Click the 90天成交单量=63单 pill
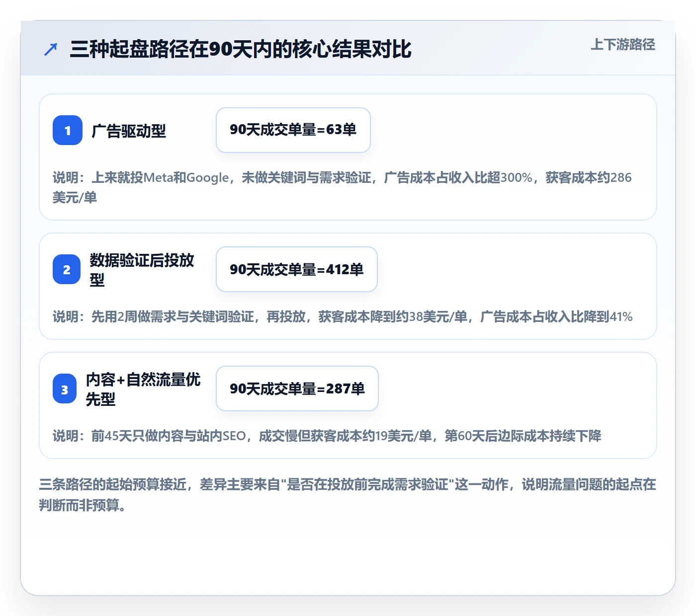The width and height of the screenshot is (696, 616). pos(293,130)
